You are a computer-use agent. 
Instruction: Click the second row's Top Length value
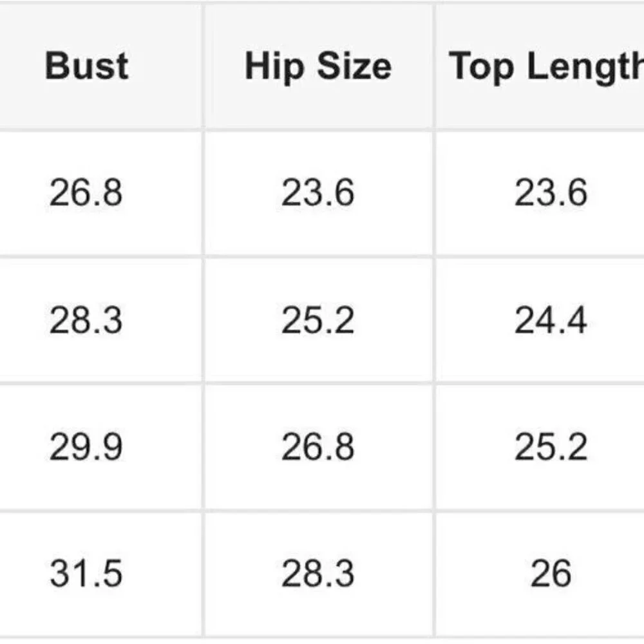pyautogui.click(x=551, y=320)
